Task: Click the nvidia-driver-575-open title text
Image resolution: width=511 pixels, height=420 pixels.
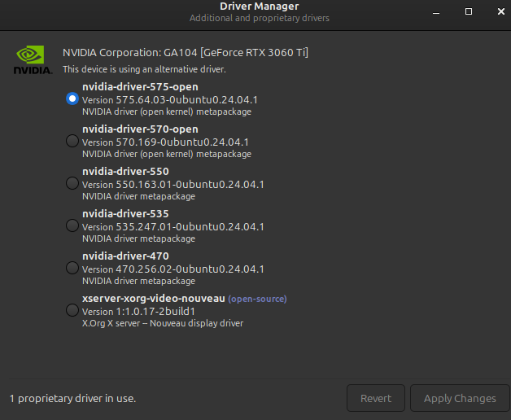Action: 140,87
